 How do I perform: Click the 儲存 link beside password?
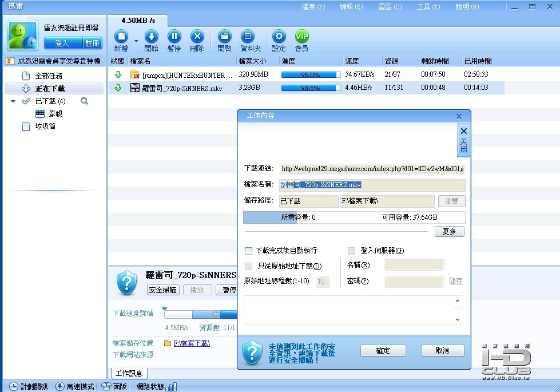coord(456,281)
